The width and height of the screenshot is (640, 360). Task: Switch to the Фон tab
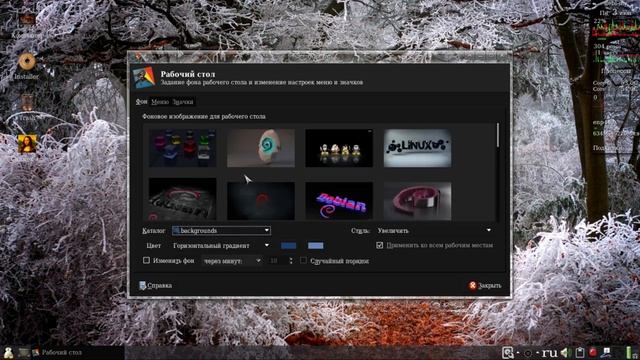coord(141,102)
